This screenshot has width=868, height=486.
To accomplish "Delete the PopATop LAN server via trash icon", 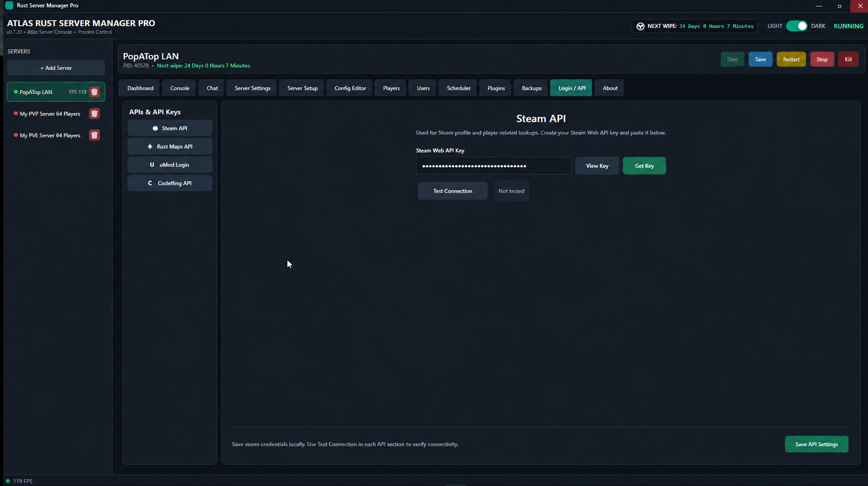I will coord(94,92).
